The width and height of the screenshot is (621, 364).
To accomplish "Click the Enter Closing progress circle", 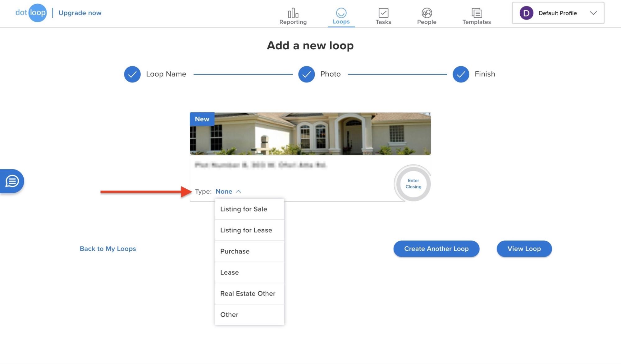I will [413, 184].
